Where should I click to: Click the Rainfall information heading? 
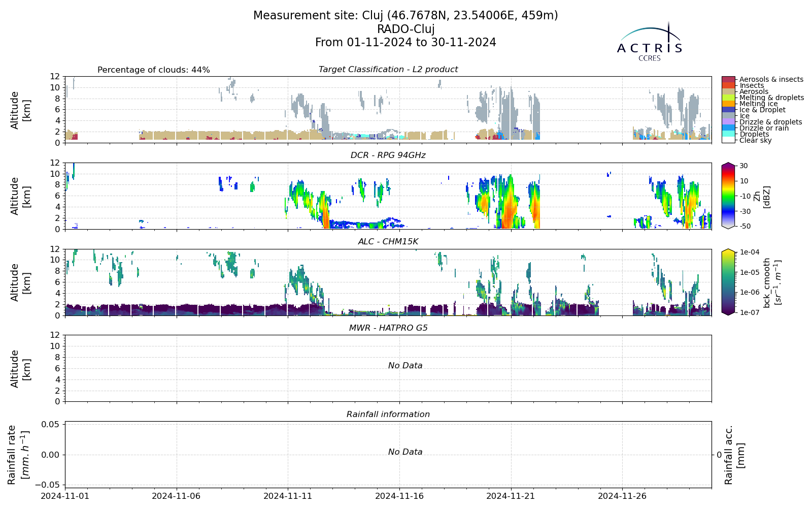pos(388,415)
